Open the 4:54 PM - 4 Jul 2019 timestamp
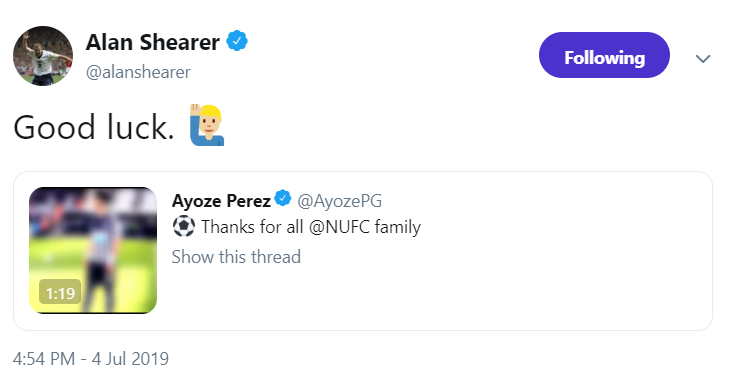The height and width of the screenshot is (372, 743). click(91, 359)
